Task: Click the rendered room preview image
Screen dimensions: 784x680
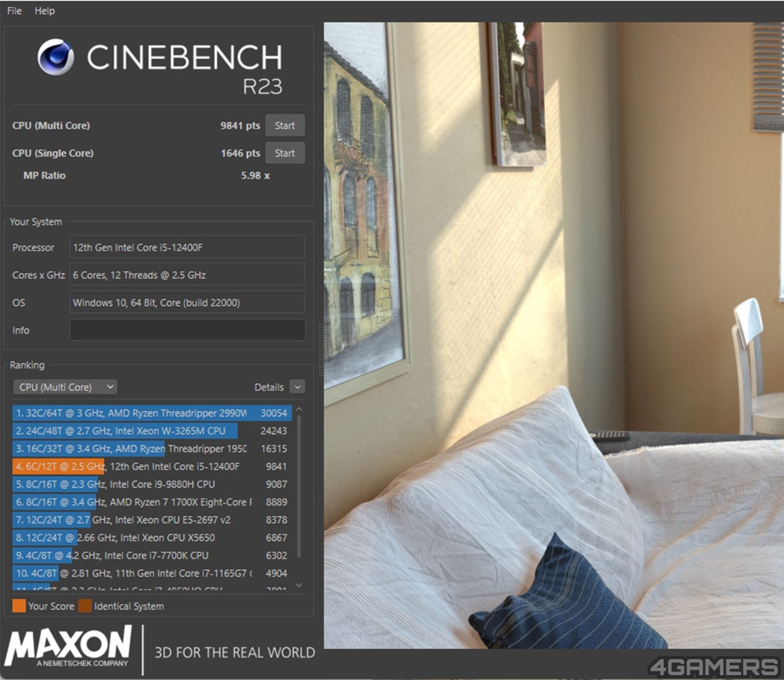Action: [554, 336]
